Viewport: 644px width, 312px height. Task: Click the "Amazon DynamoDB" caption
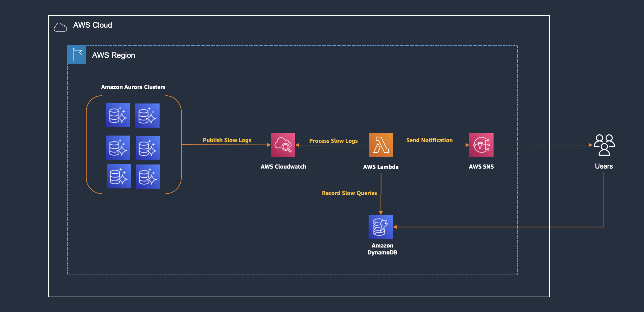[382, 249]
